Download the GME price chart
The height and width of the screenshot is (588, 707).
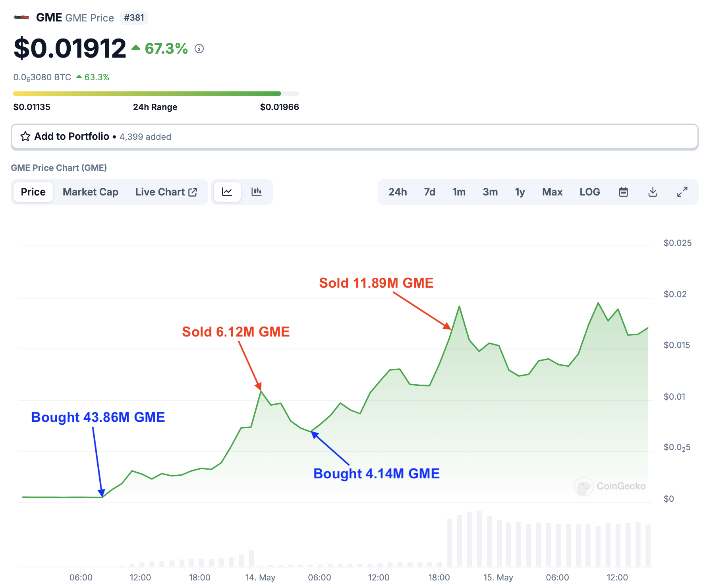pyautogui.click(x=653, y=192)
